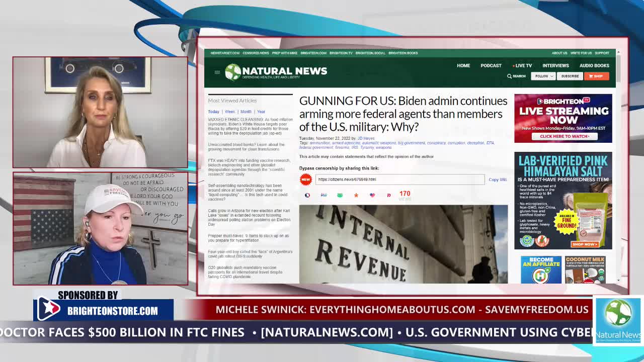644x362 pixels.
Task: Click the Brighteon TV Live Streaming Now banner
Action: (563, 118)
